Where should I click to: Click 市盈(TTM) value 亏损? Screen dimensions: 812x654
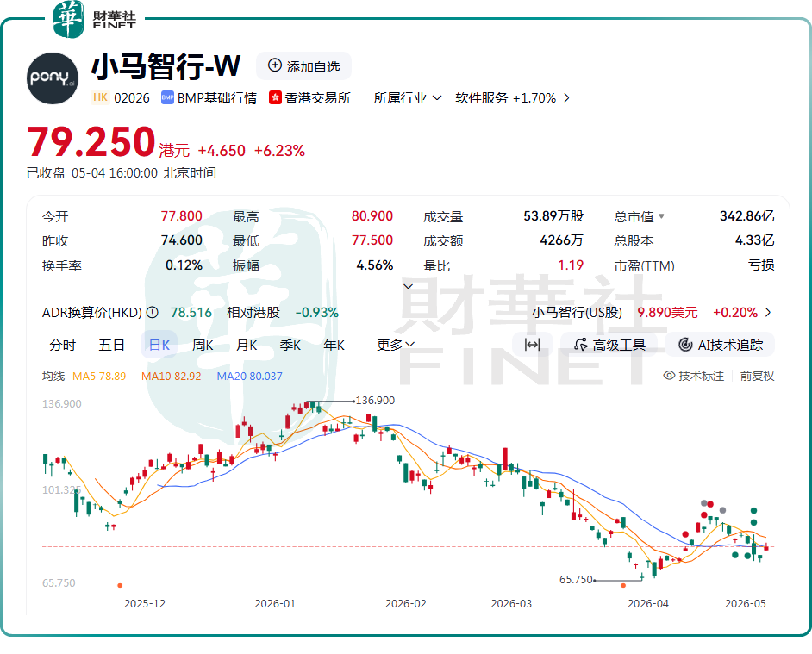coord(761,265)
